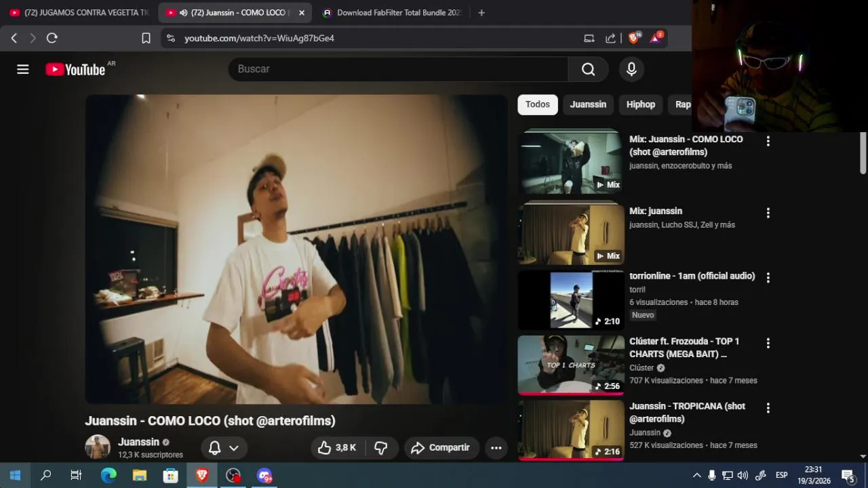The width and height of the screenshot is (868, 488).
Task: Open torrionline - 1am (official audio) title
Action: click(x=692, y=276)
